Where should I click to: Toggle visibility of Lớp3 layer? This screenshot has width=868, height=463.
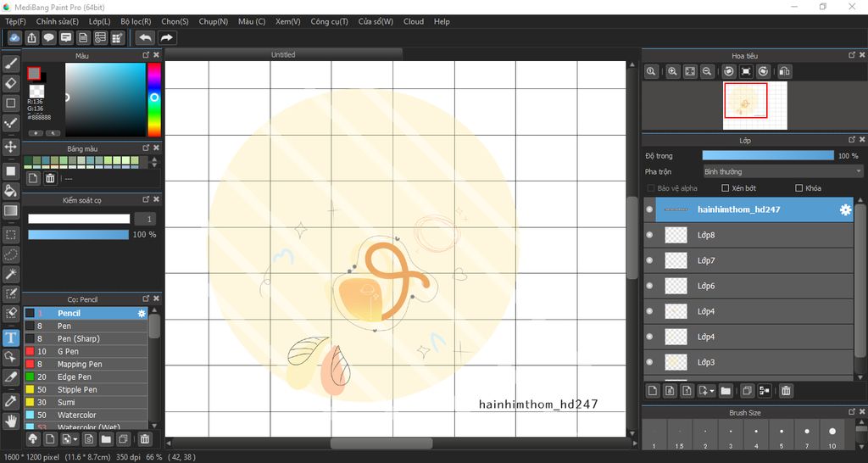649,362
